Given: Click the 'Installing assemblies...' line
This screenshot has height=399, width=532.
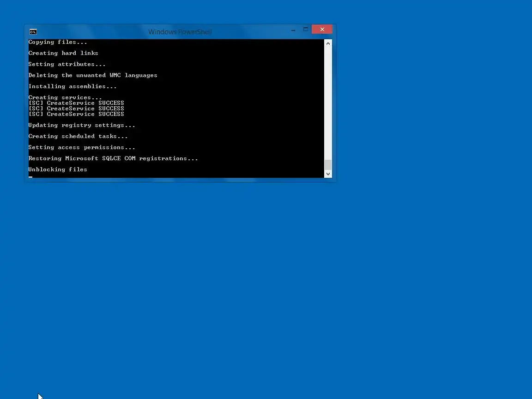Looking at the screenshot, I should pyautogui.click(x=72, y=86).
